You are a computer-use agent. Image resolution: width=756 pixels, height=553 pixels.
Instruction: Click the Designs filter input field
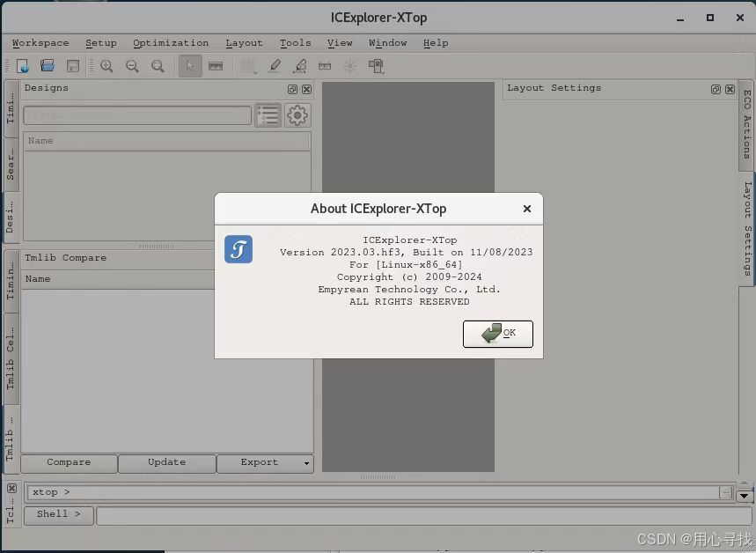137,115
